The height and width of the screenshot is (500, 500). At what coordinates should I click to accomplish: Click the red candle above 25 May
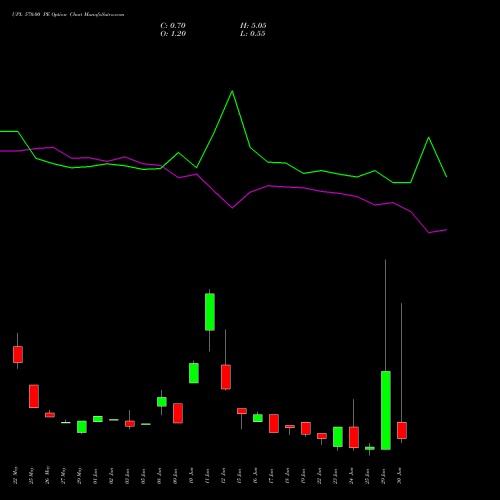(34, 396)
